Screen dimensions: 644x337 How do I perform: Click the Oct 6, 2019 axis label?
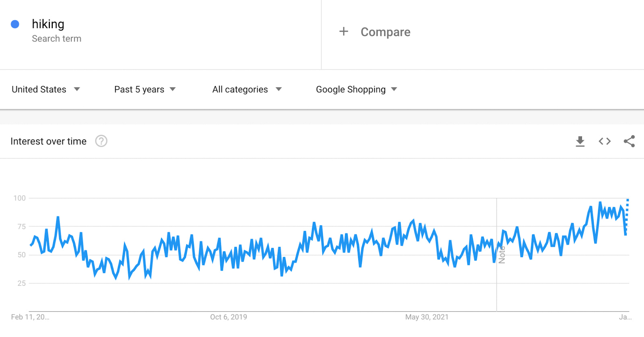(x=228, y=317)
